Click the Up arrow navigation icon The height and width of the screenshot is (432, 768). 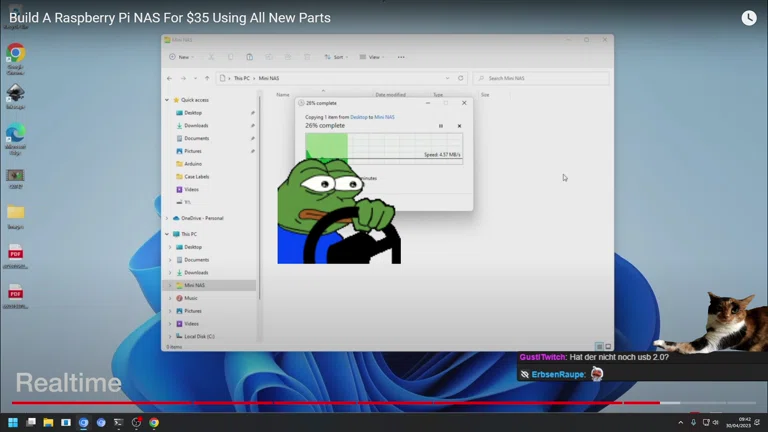pos(208,78)
